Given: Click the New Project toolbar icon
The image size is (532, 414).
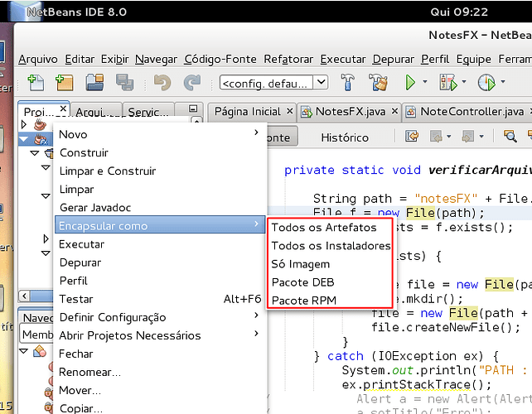Looking at the screenshot, I should [x=65, y=83].
